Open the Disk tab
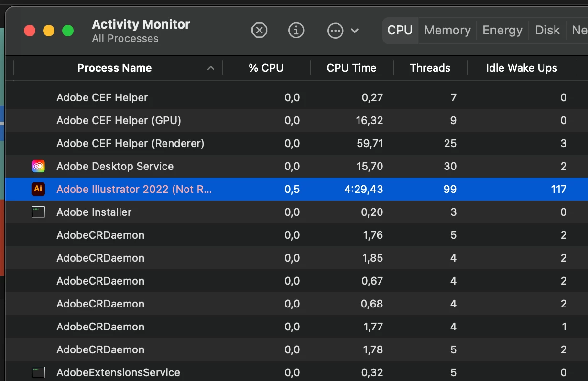588x381 pixels. coord(547,31)
